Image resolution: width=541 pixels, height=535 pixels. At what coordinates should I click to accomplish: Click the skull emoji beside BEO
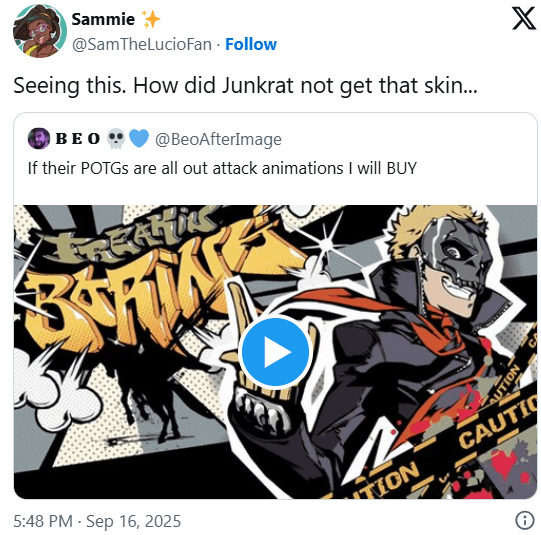(116, 139)
